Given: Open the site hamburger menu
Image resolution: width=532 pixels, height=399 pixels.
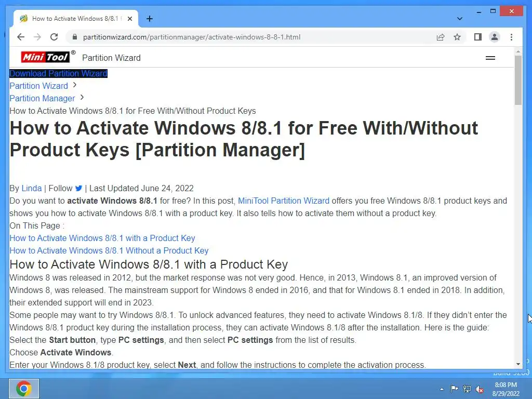Looking at the screenshot, I should [x=490, y=58].
